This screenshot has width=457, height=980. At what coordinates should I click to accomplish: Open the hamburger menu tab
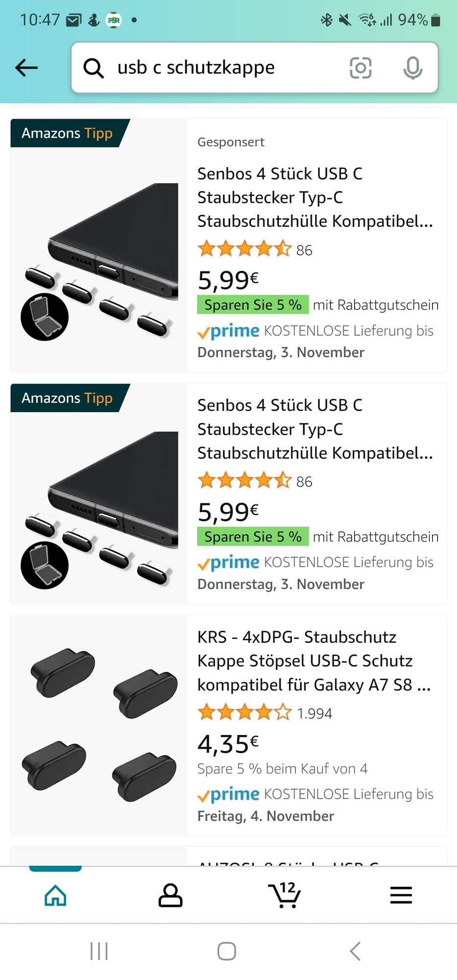pos(401,895)
